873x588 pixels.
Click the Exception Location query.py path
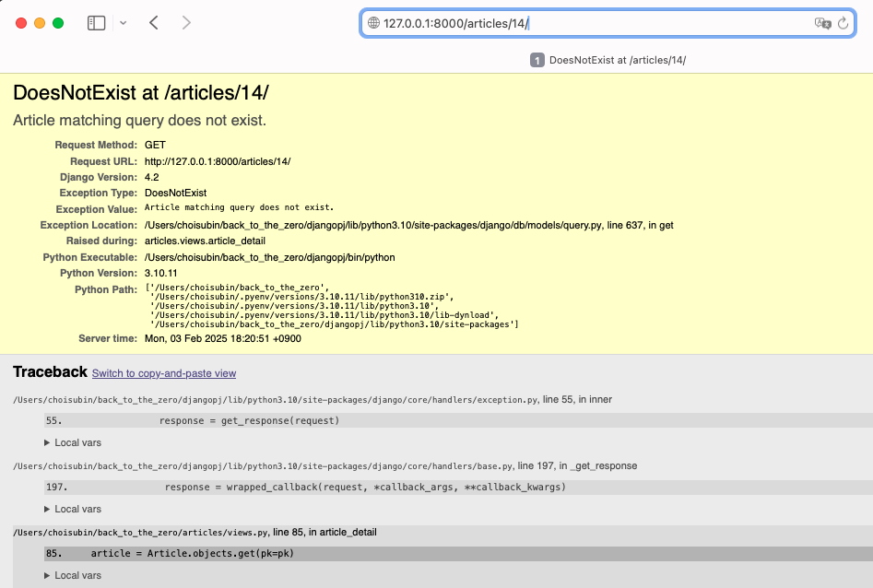(x=409, y=225)
